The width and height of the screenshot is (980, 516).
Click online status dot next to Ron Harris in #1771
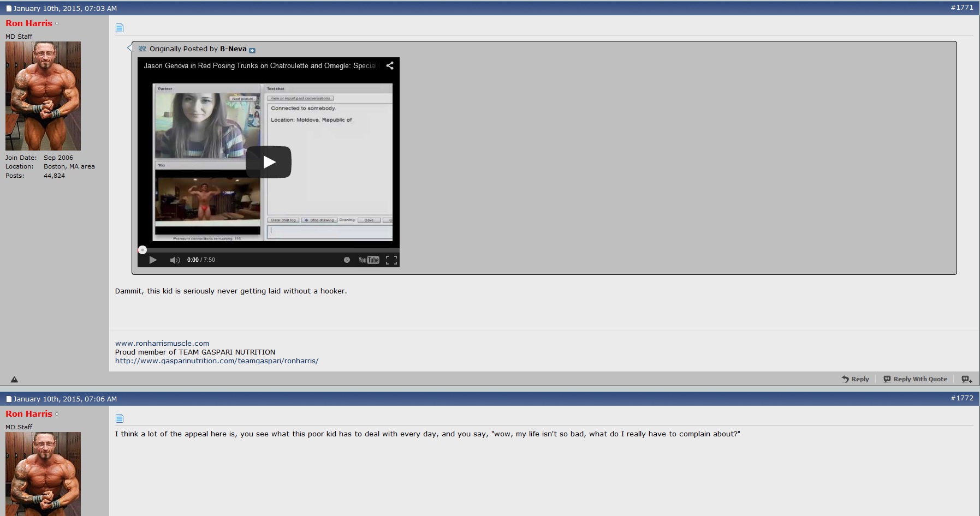pyautogui.click(x=57, y=23)
